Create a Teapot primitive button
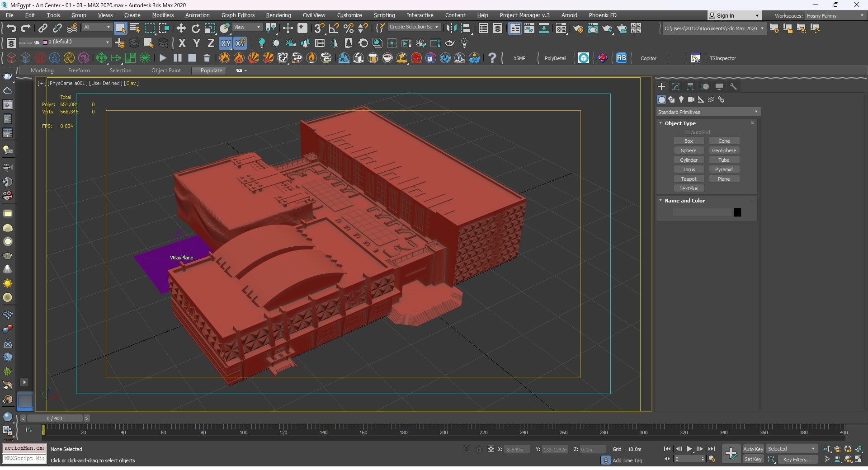The height and width of the screenshot is (470, 868). pyautogui.click(x=689, y=179)
